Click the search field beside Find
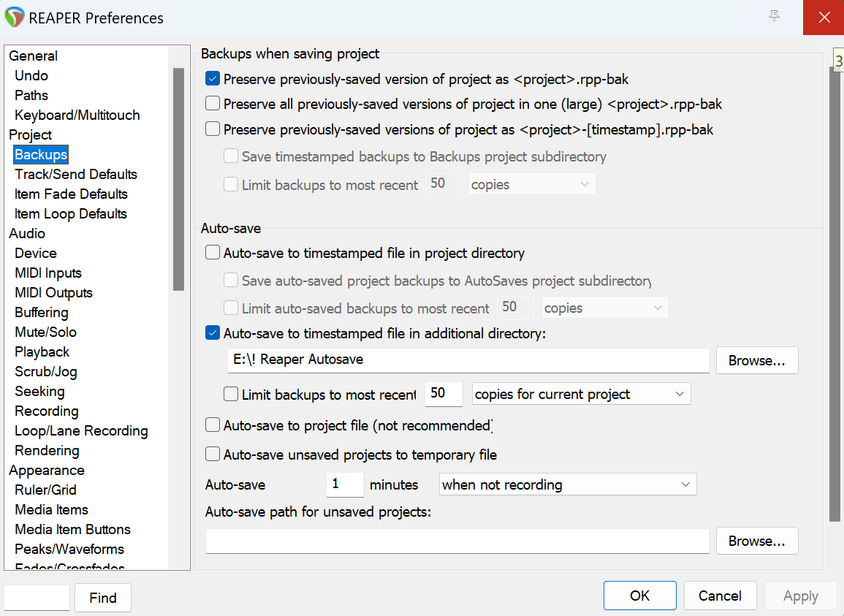844x616 pixels. (37, 598)
